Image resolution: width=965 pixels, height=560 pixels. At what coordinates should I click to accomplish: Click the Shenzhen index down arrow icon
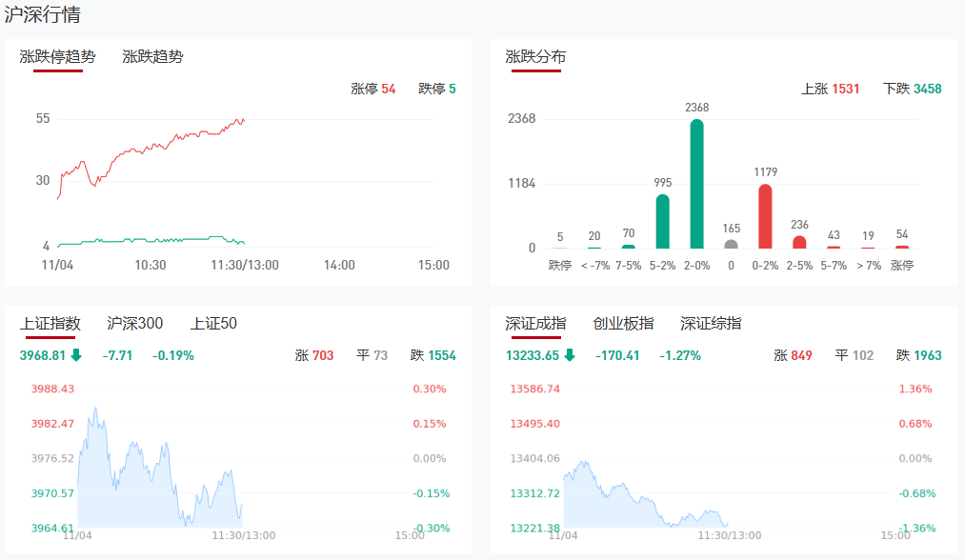[570, 355]
